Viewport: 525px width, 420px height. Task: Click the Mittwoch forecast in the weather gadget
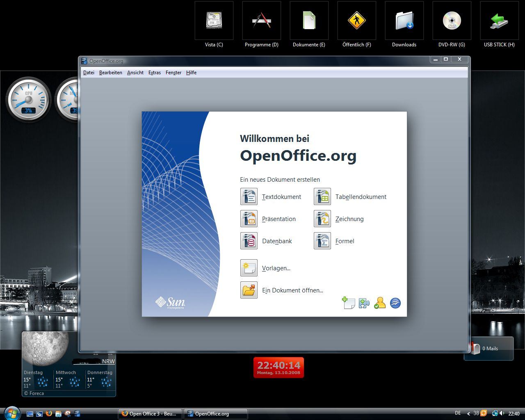[x=68, y=379]
